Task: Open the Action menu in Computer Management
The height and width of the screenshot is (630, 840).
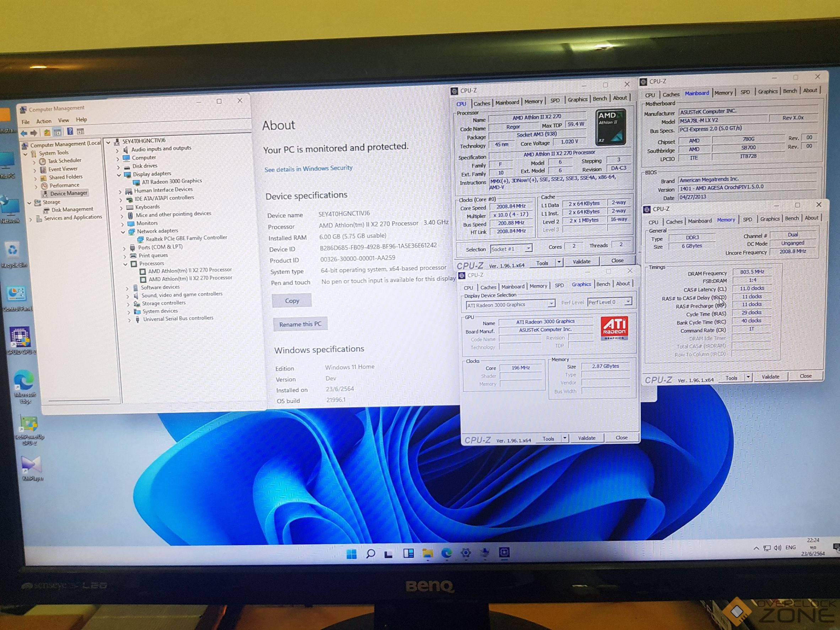Action: [44, 121]
